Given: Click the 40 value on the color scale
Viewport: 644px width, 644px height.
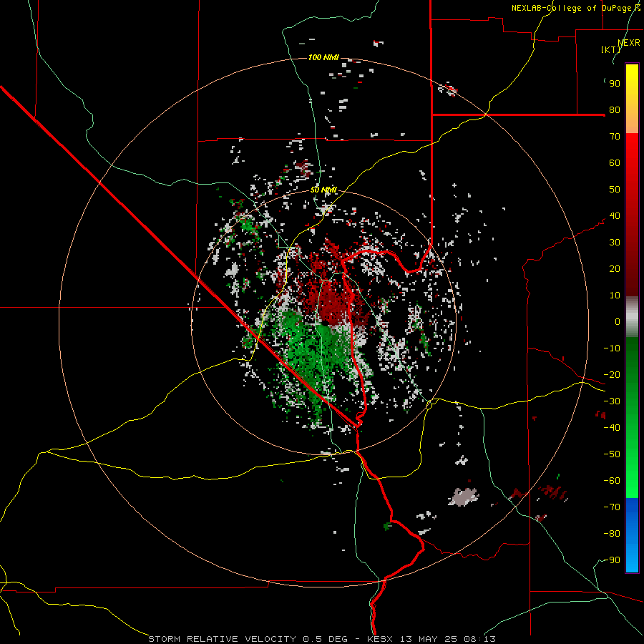Looking at the screenshot, I should [615, 216].
